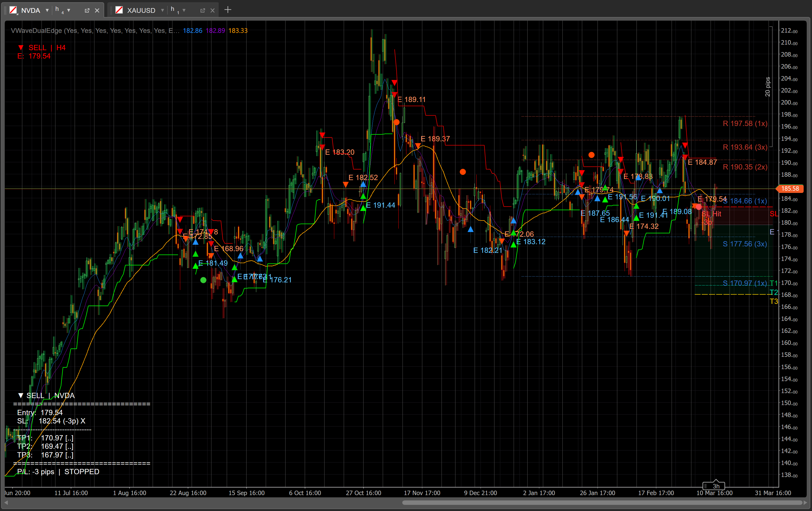
Task: Expand the h1 timeframe dropdown
Action: click(184, 11)
